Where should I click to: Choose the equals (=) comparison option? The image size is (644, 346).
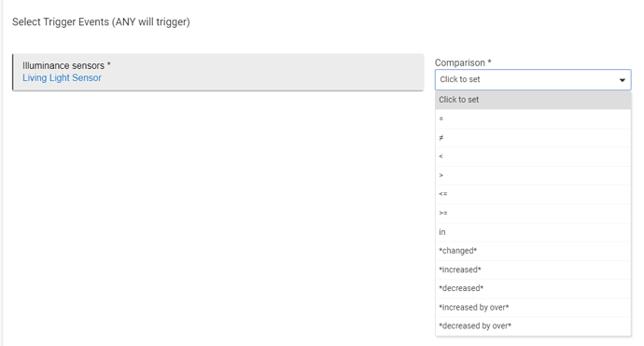(x=533, y=119)
